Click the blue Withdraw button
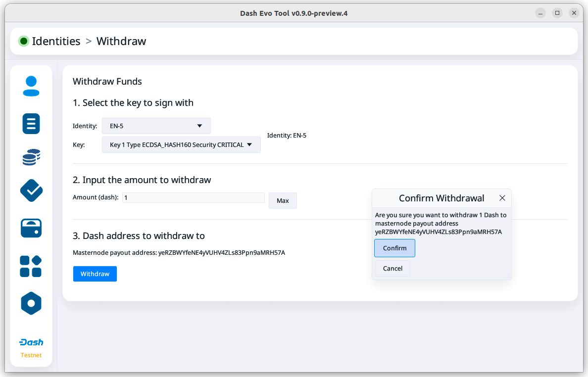This screenshot has width=588, height=377. click(x=95, y=274)
